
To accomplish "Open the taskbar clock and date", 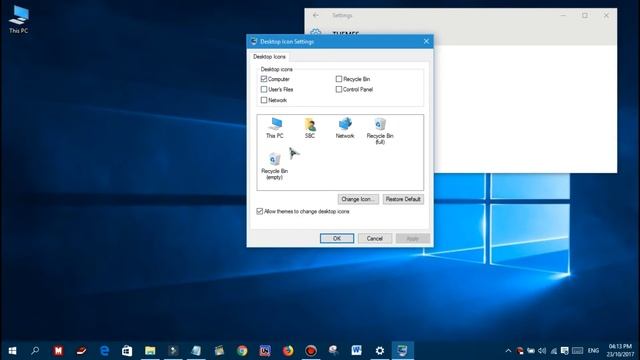I will 620,351.
